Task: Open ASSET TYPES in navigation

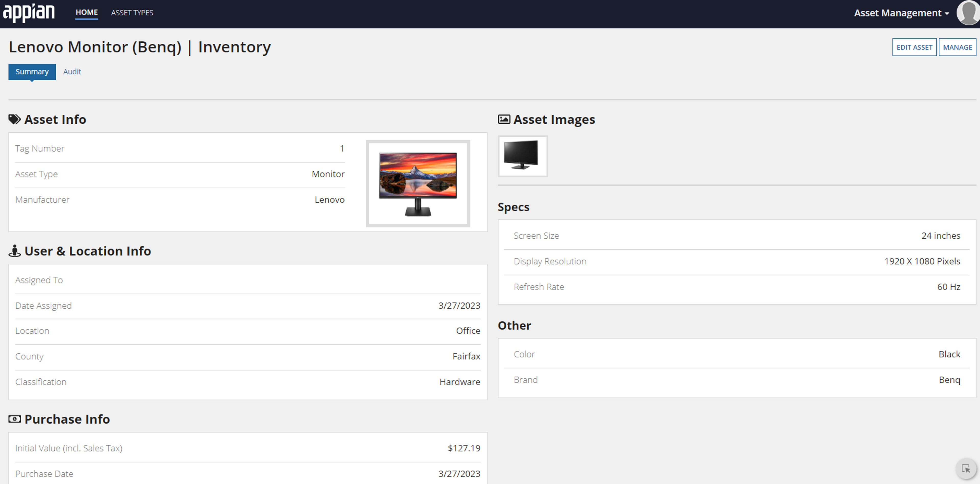Action: pyautogui.click(x=132, y=13)
